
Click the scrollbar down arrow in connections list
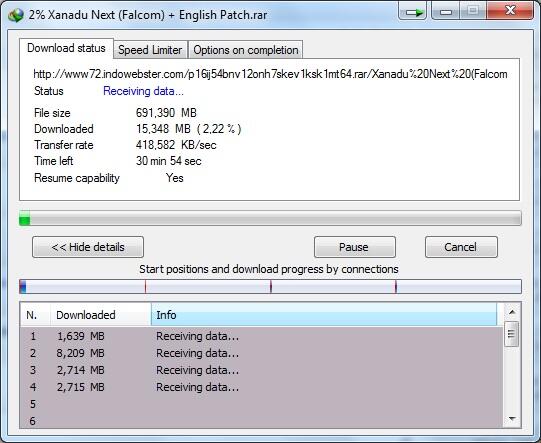pos(512,419)
